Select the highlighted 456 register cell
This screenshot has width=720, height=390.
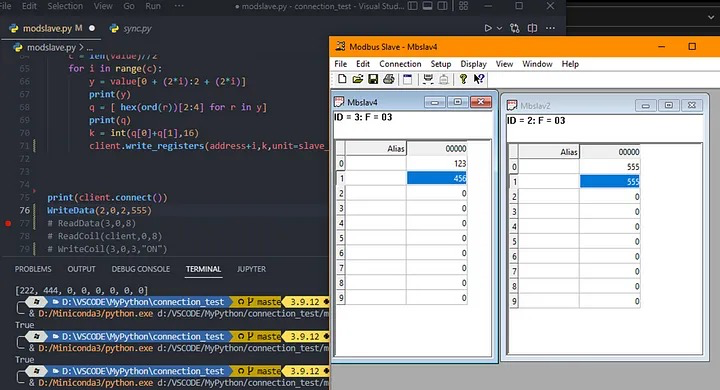tap(437, 178)
